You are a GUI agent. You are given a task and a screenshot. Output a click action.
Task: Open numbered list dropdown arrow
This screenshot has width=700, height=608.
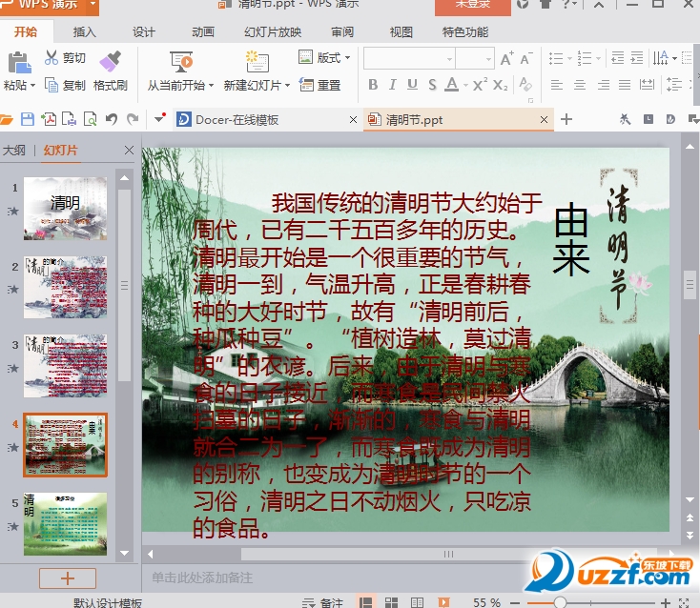click(x=598, y=58)
